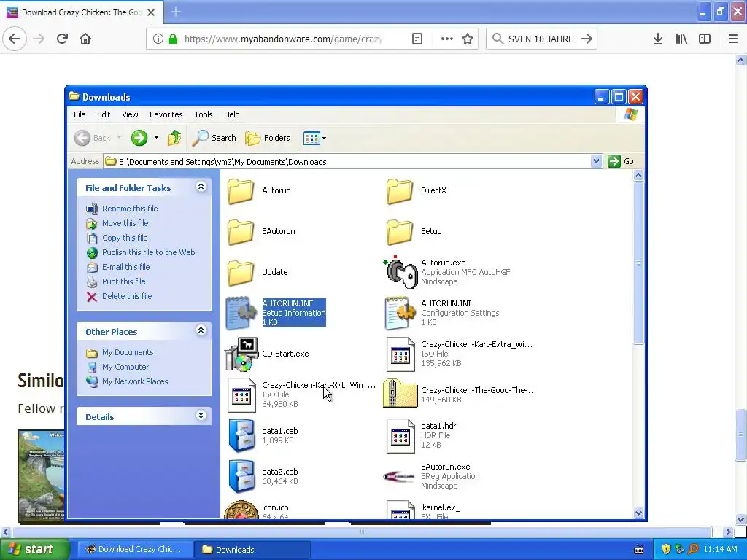Reload the page in Firefox

coord(62,39)
